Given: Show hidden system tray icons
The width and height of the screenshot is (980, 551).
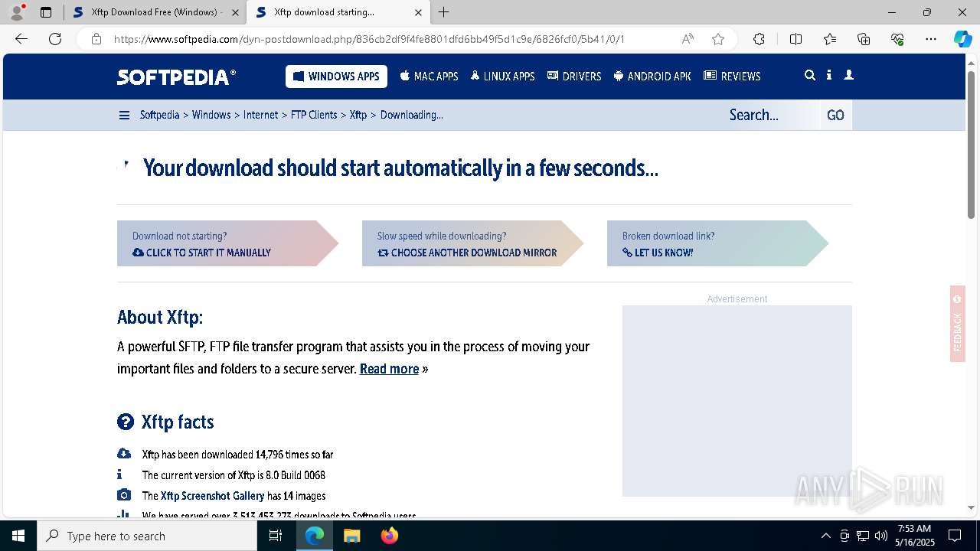Looking at the screenshot, I should (x=825, y=536).
